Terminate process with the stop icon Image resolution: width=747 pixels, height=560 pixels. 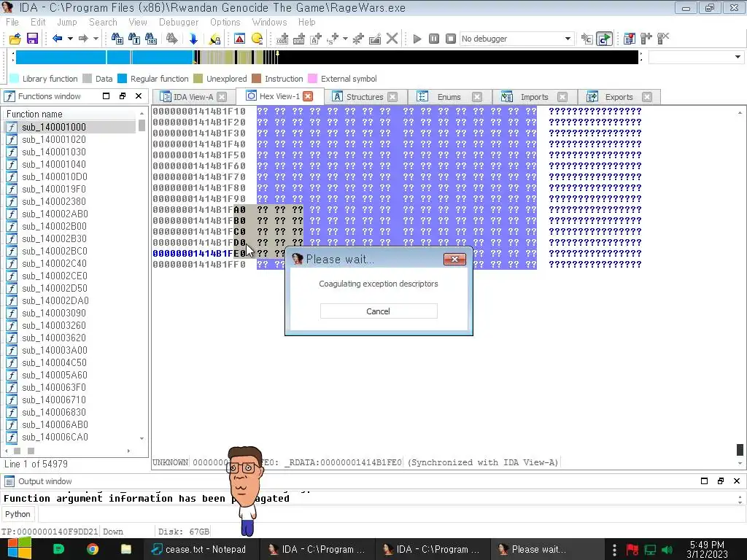[x=451, y=39]
